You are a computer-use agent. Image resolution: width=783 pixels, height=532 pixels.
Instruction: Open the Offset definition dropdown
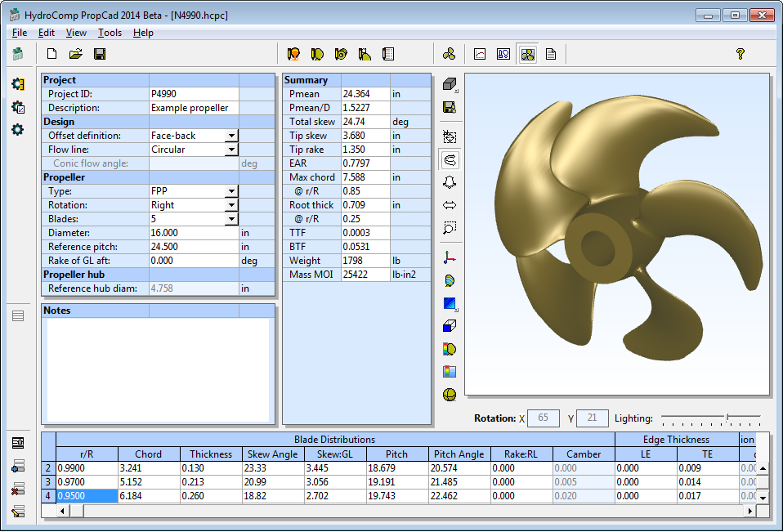pyautogui.click(x=231, y=136)
